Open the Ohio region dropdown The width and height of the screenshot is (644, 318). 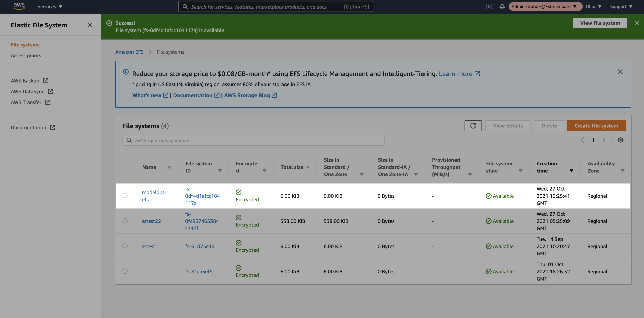(593, 6)
